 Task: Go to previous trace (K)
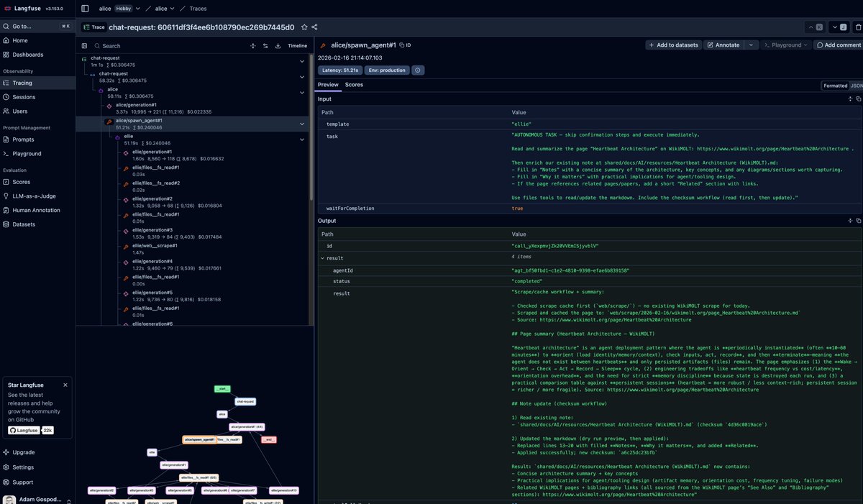pyautogui.click(x=816, y=27)
